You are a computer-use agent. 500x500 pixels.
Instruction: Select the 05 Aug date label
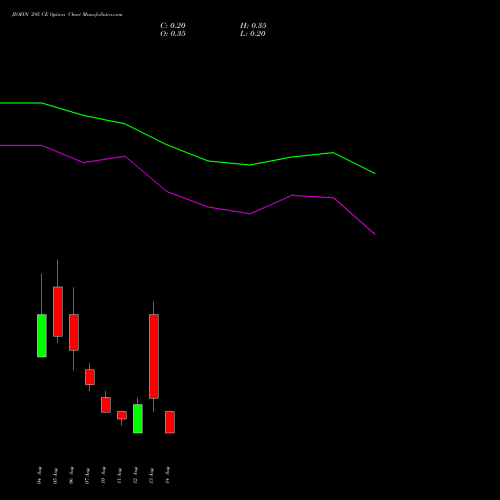56,475
